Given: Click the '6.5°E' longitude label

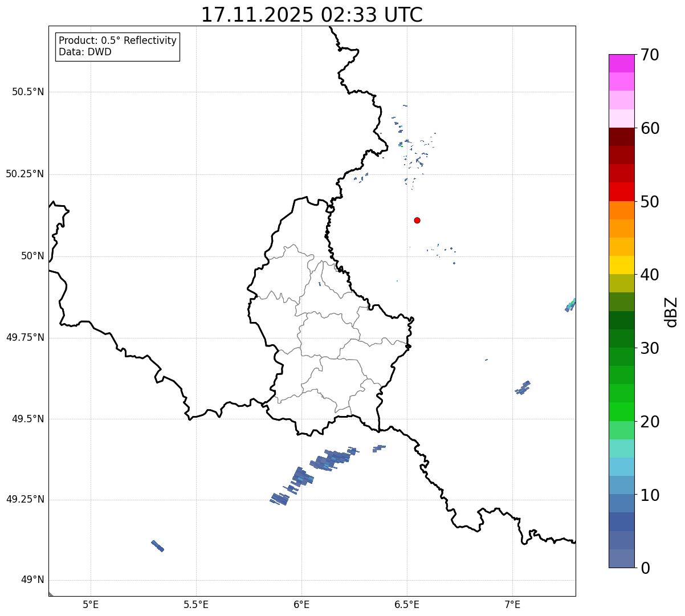Looking at the screenshot, I should tap(407, 604).
